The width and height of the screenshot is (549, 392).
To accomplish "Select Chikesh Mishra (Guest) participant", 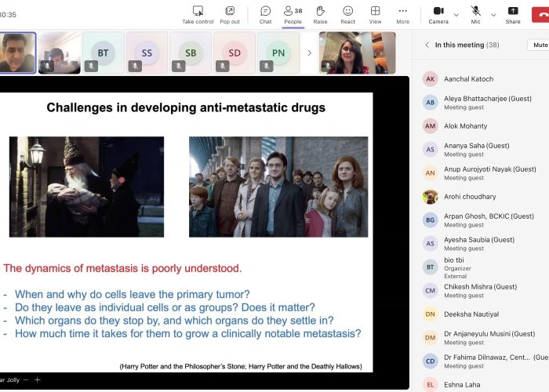I will coord(484,291).
